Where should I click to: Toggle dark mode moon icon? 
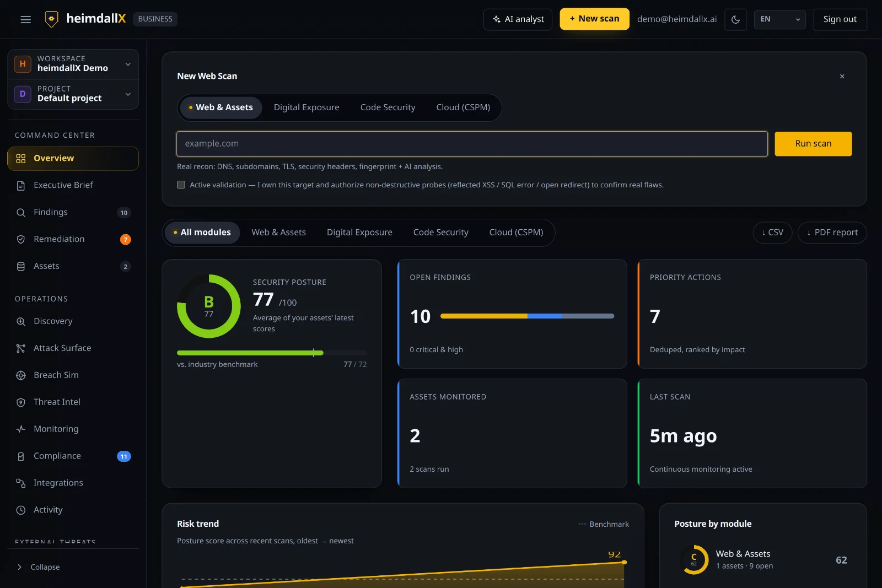click(735, 19)
